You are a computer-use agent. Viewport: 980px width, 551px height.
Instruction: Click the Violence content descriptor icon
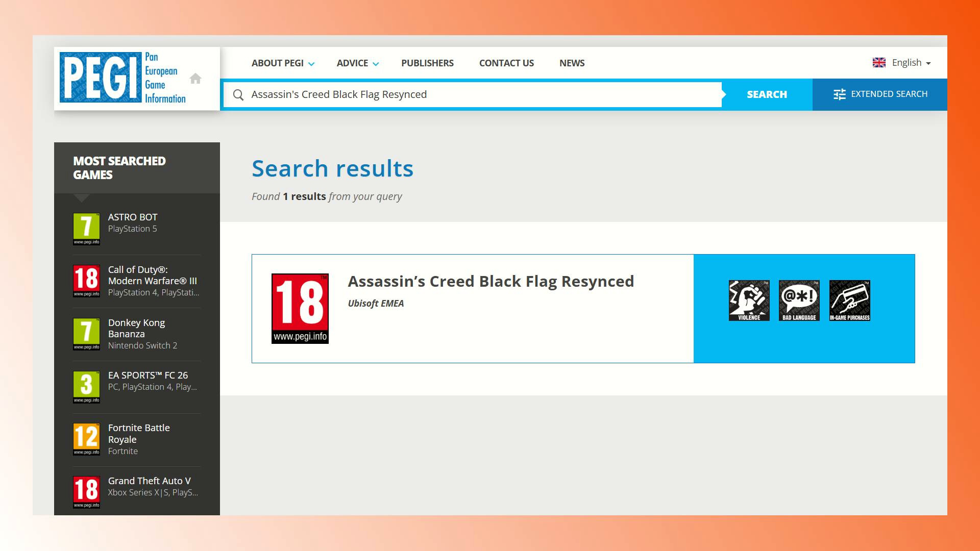[x=749, y=300]
